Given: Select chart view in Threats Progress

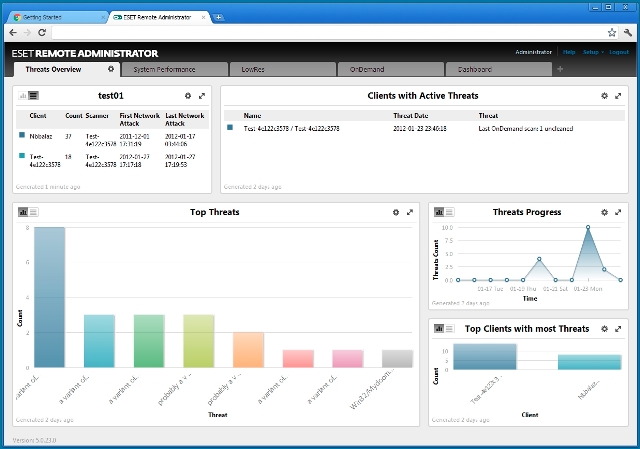Looking at the screenshot, I should pos(439,212).
